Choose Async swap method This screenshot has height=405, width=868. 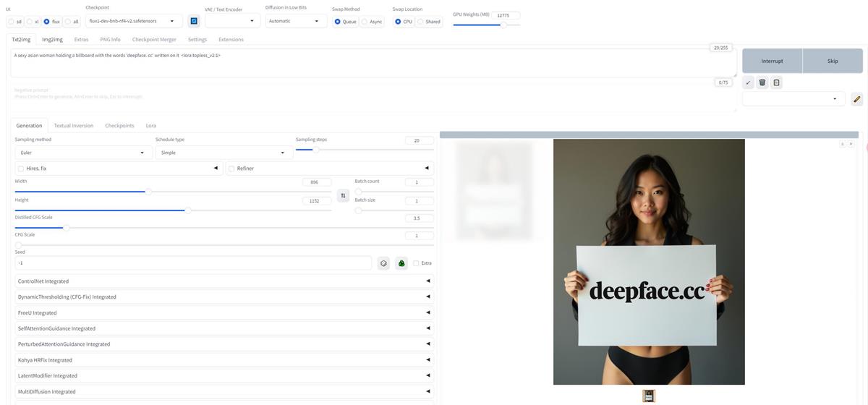pyautogui.click(x=372, y=22)
